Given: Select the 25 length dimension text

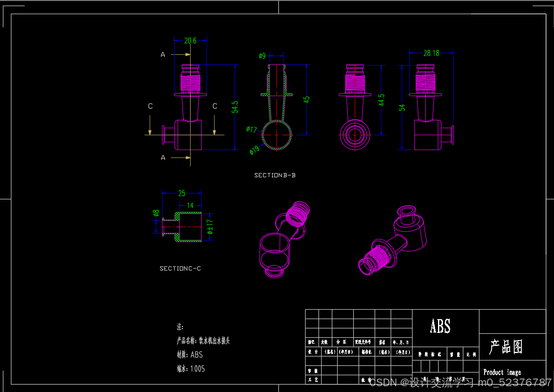Looking at the screenshot, I should pos(182,193).
